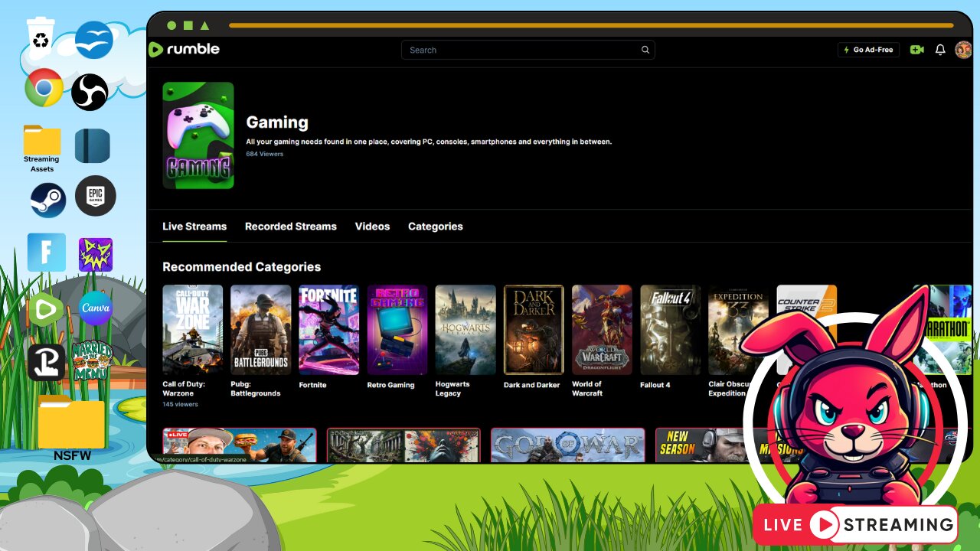The image size is (980, 551).
Task: Click the search magnifier icon
Action: coord(645,50)
